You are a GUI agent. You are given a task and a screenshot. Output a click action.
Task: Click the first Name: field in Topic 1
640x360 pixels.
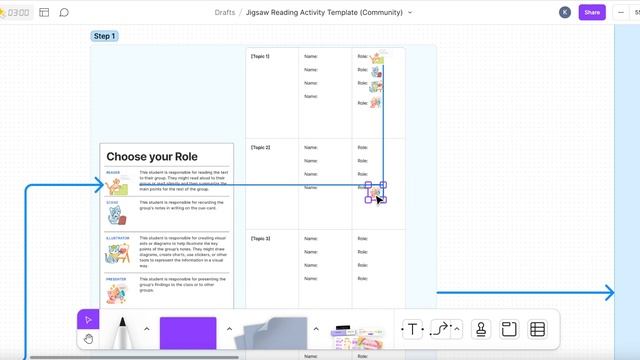tap(311, 56)
